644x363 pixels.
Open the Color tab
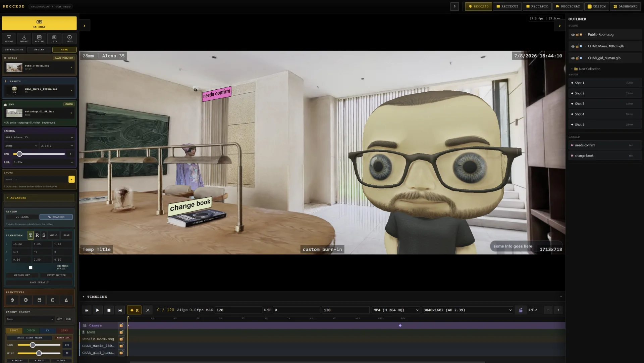click(x=31, y=330)
